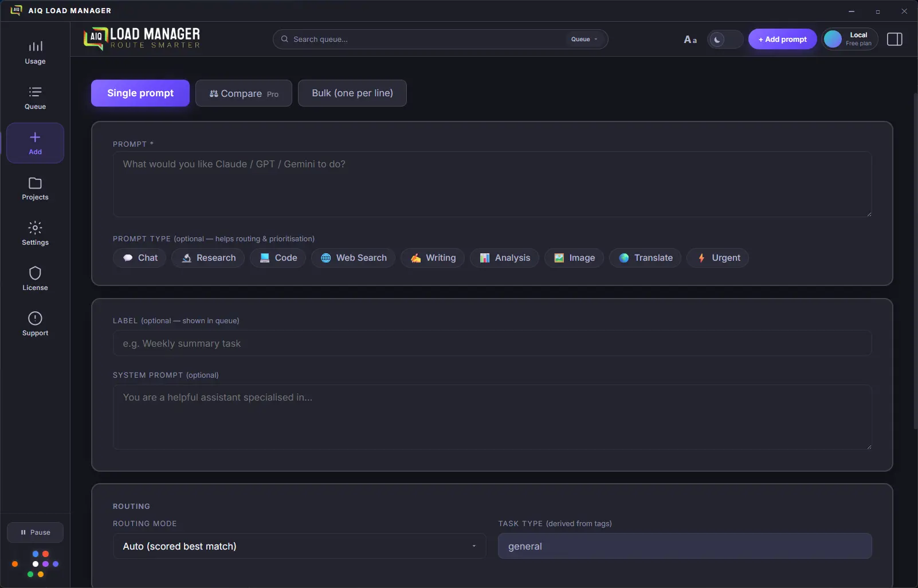The image size is (918, 588).
Task: Open the Queue view in the sidebar
Action: 35,97
